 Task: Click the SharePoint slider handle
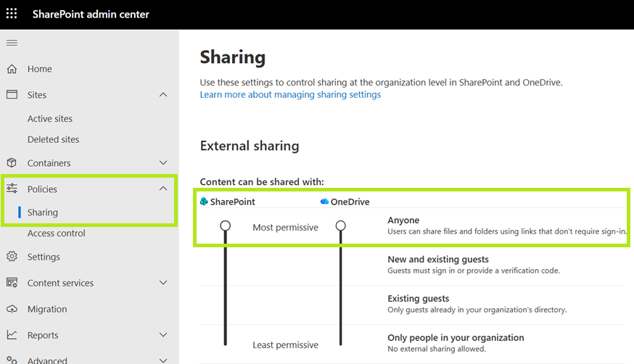(x=225, y=226)
